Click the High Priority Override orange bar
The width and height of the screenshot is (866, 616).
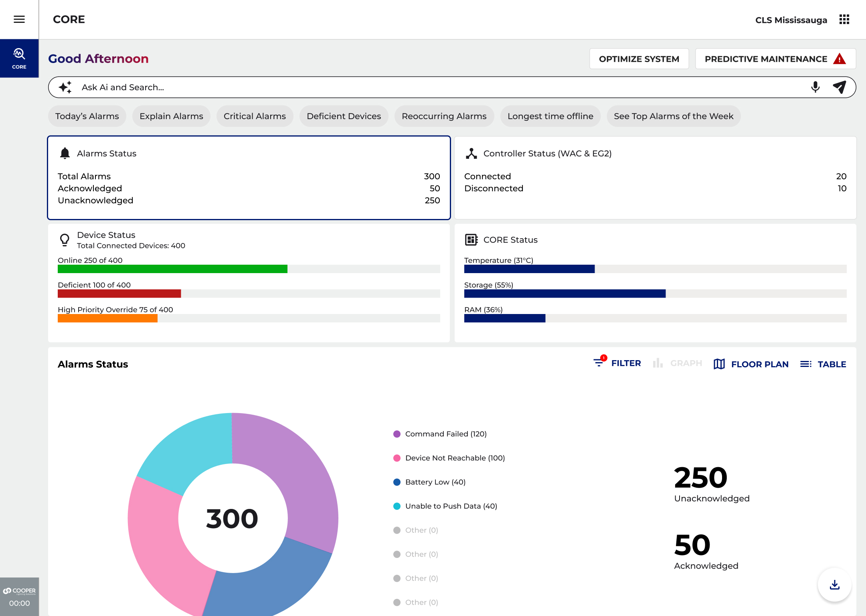click(107, 318)
